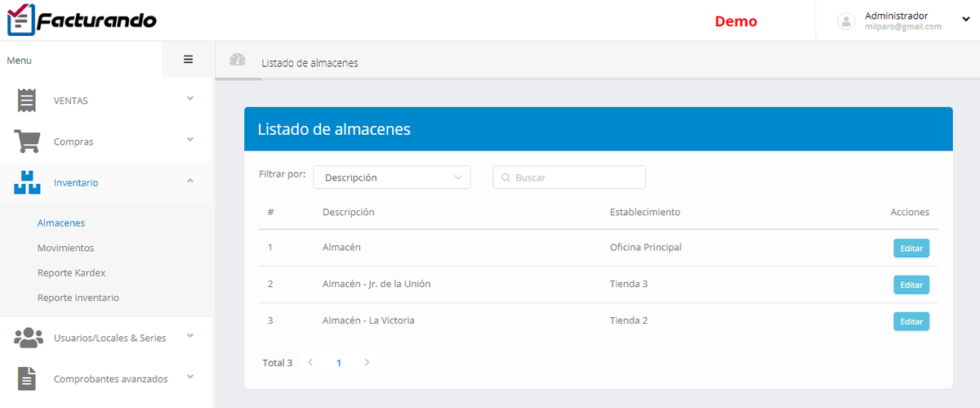Click the Compras shopping cart icon
The height and width of the screenshot is (408, 980).
[27, 141]
